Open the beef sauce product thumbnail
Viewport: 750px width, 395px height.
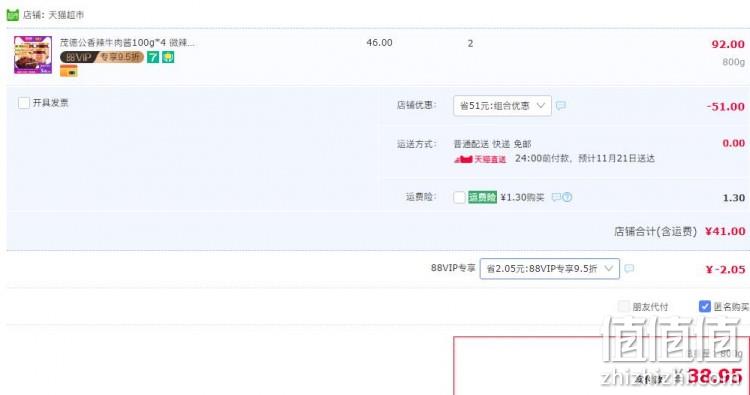(33, 55)
